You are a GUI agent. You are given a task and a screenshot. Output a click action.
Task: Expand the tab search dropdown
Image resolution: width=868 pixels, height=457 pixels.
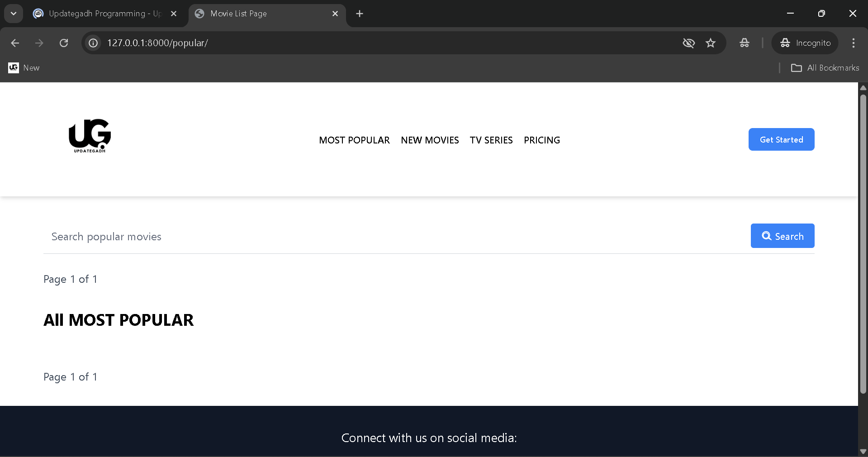pos(14,14)
